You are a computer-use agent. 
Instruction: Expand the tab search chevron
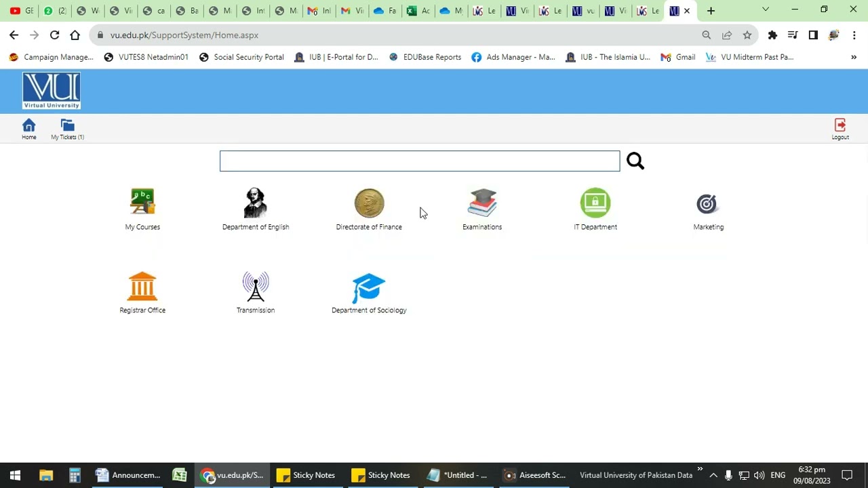coord(766,9)
